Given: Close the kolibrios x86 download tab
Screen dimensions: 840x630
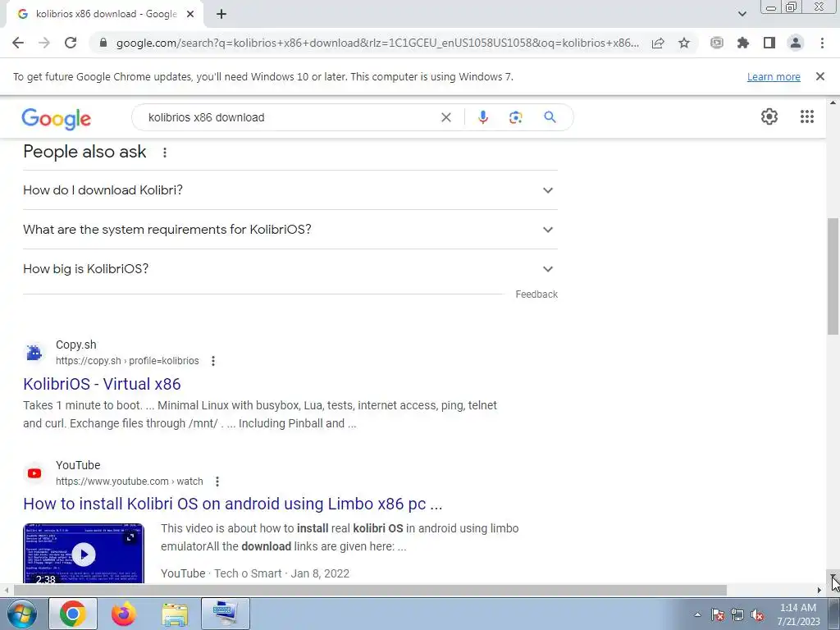Looking at the screenshot, I should click(x=190, y=14).
